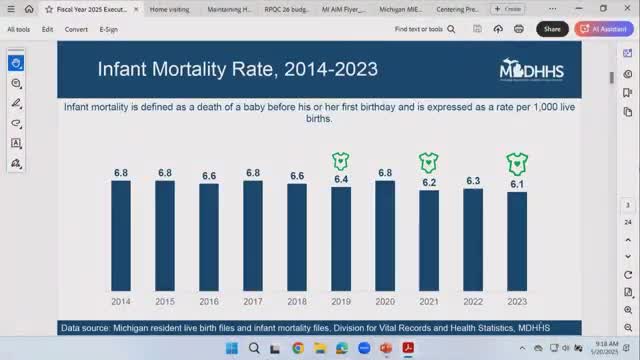Image resolution: width=640 pixels, height=360 pixels.
Task: Open the AI panel icon in right sidebar
Action: tap(628, 53)
